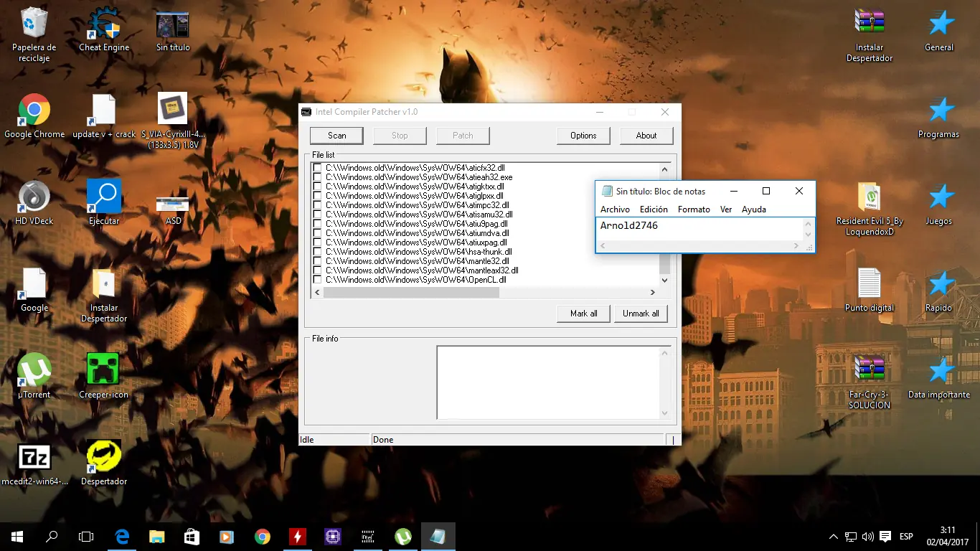980x551 pixels.
Task: Open File Explorer from the taskbar
Action: coord(157,536)
